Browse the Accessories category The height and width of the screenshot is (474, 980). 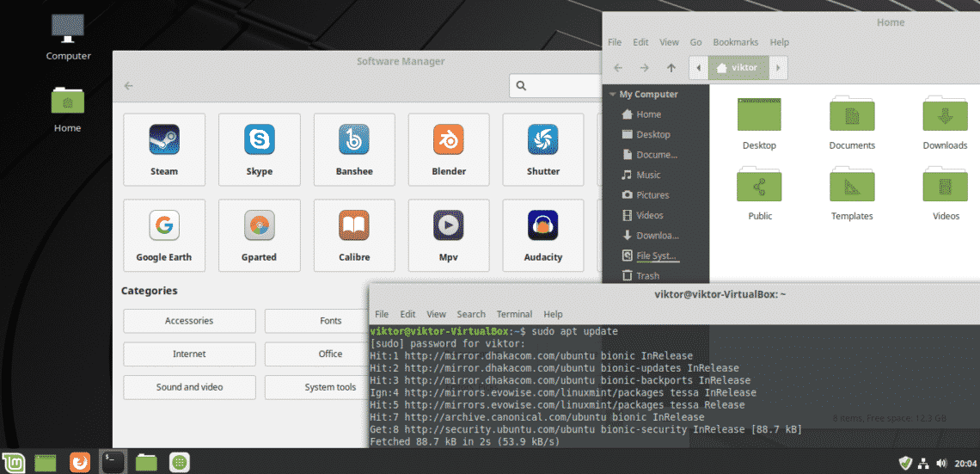[189, 321]
